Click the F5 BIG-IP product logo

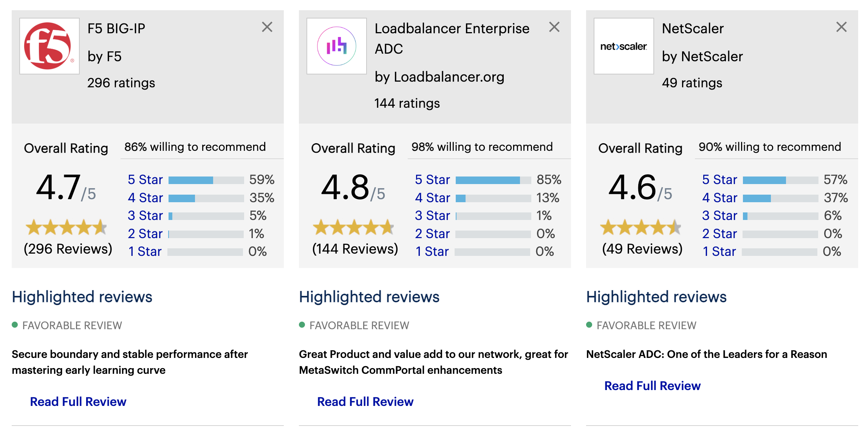[x=50, y=46]
